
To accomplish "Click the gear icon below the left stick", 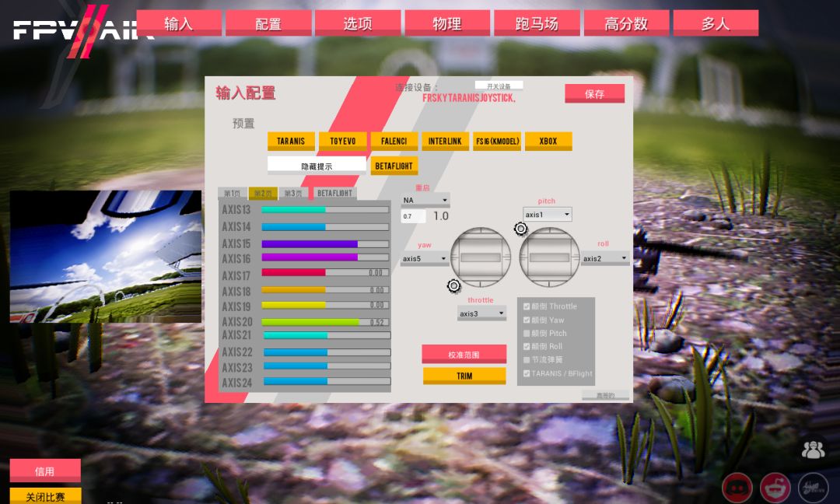I will click(454, 286).
